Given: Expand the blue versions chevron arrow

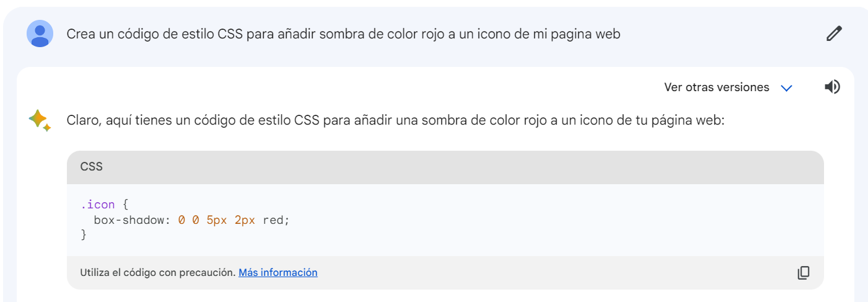Looking at the screenshot, I should [786, 88].
